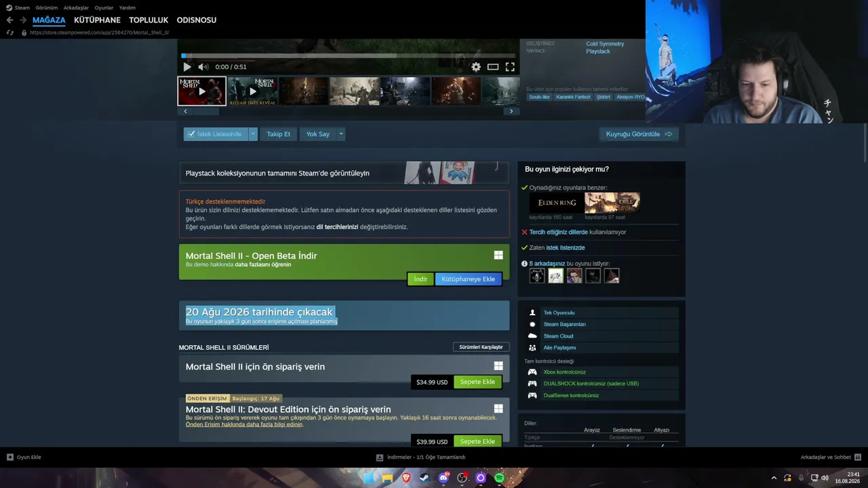Open the Playstack collection banner
Screen dimensions: 868x488
pyautogui.click(x=344, y=173)
